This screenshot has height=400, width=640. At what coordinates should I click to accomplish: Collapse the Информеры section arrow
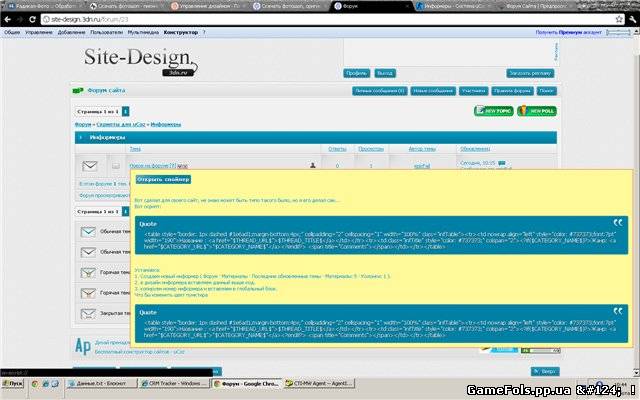81,138
